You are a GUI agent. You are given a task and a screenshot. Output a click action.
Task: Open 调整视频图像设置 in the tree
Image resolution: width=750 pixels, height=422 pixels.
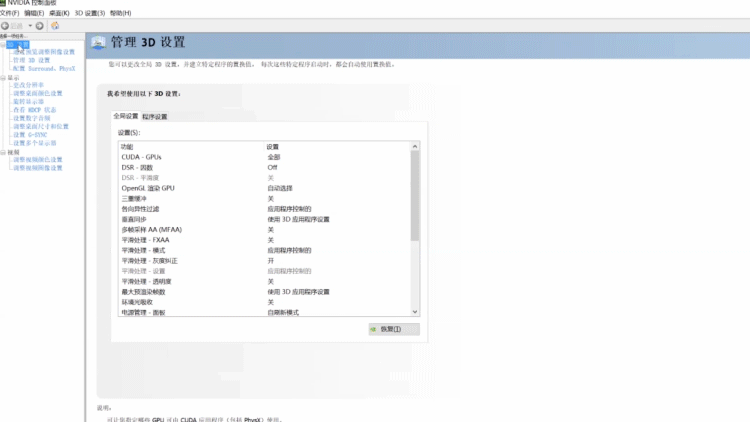(38, 168)
